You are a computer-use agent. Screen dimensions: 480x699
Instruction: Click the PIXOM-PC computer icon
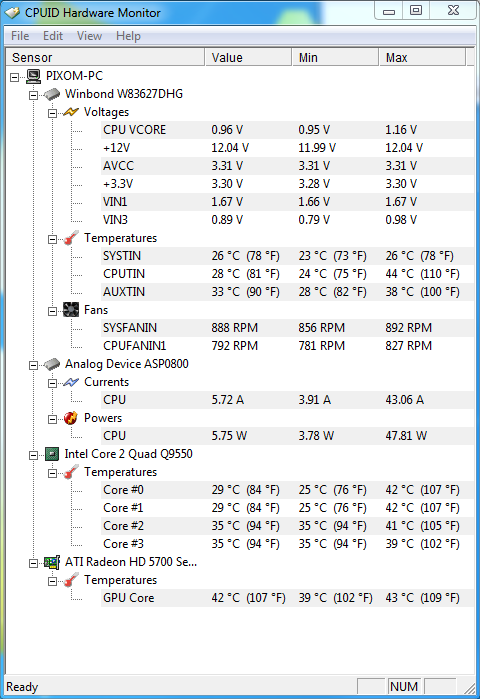pyautogui.click(x=33, y=76)
